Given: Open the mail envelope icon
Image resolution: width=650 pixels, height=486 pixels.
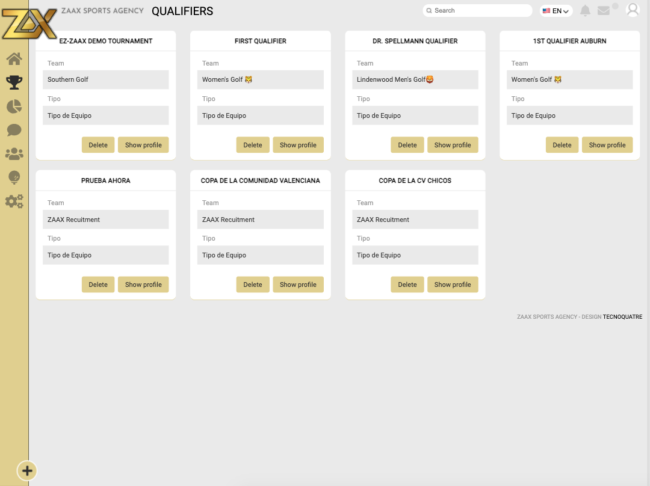Looking at the screenshot, I should (x=603, y=11).
